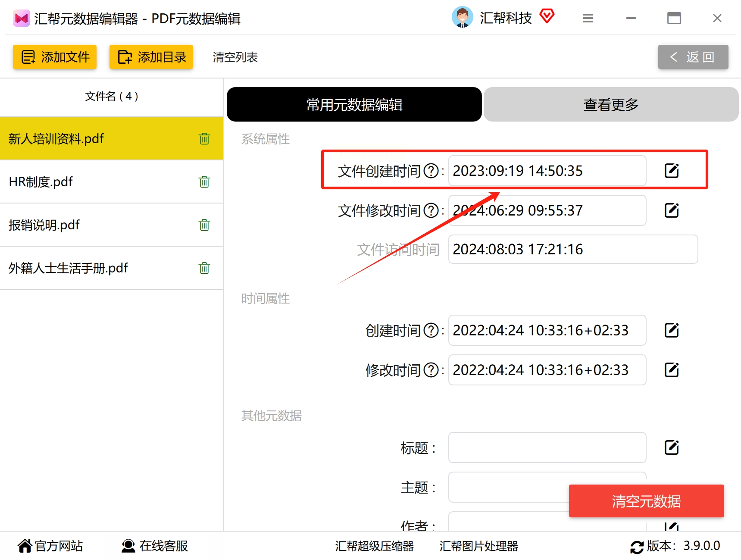Click the empty 标题 input field
The height and width of the screenshot is (560, 741).
pos(547,447)
